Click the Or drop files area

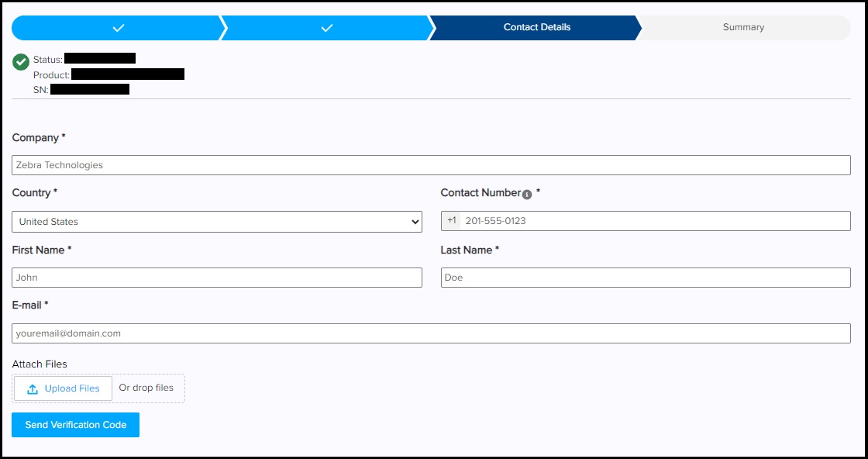coord(147,388)
